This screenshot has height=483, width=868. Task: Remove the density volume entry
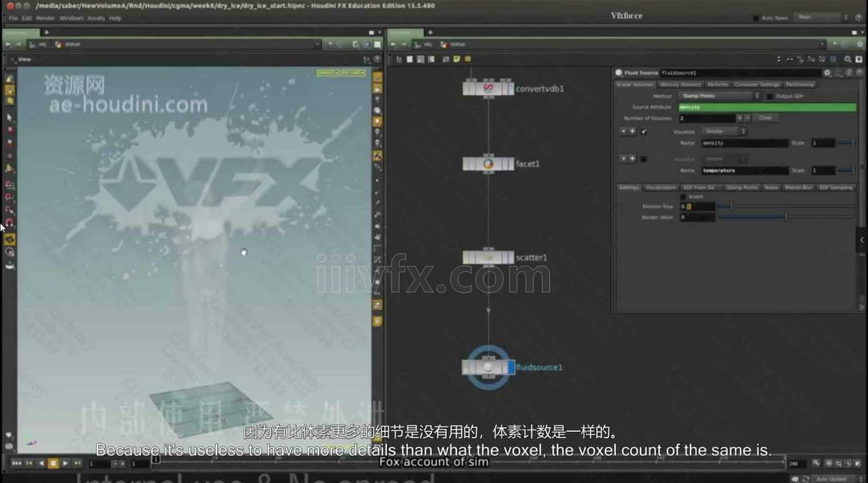[623, 131]
